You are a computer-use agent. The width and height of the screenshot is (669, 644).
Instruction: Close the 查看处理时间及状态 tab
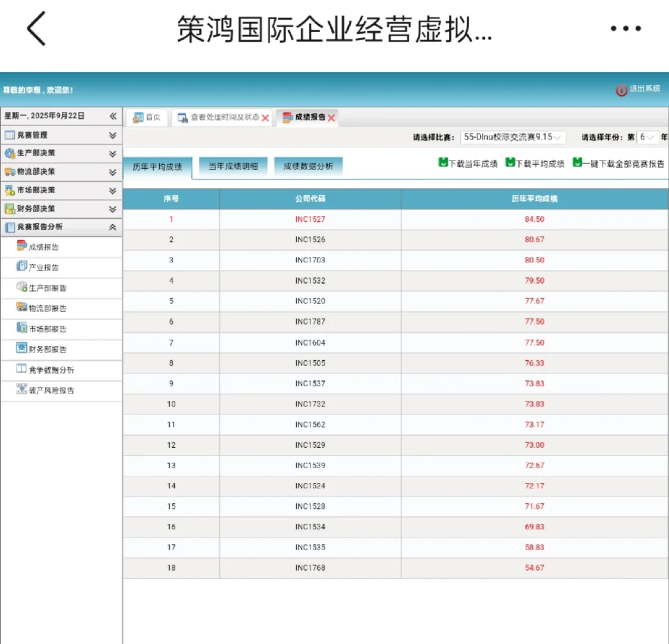265,118
